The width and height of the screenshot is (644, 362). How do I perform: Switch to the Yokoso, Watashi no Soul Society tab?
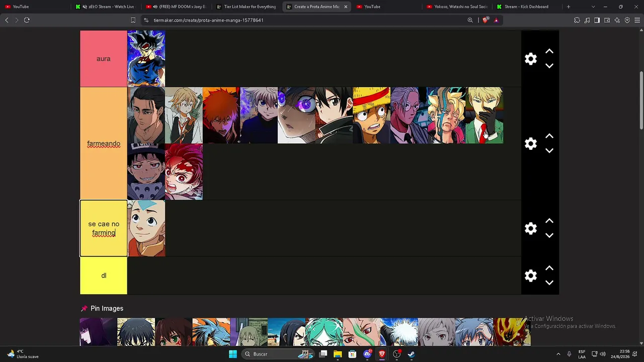(457, 7)
